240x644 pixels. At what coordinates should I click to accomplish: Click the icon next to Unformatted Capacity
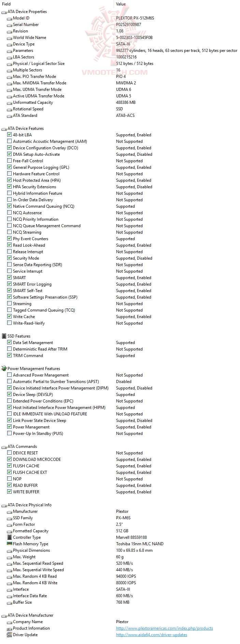(x=10, y=103)
